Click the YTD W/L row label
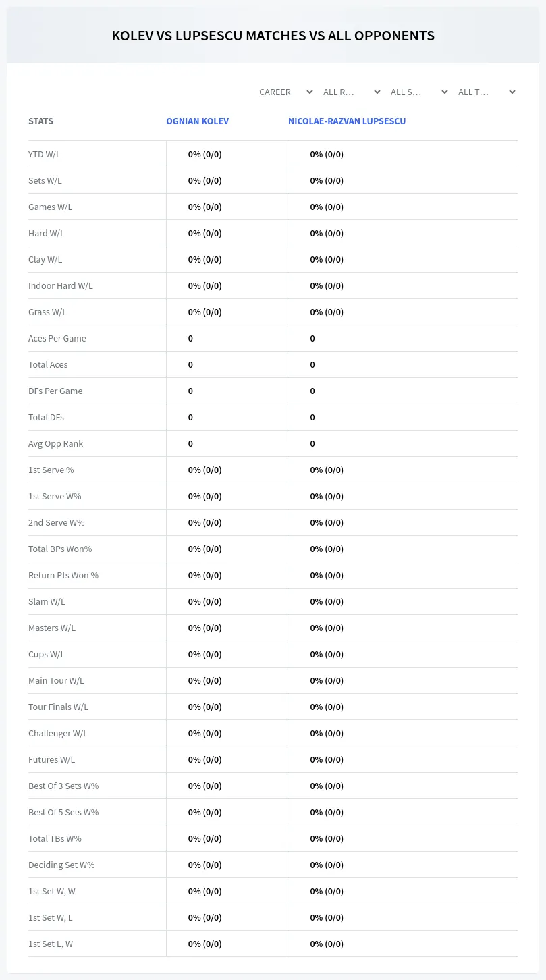 45,154
